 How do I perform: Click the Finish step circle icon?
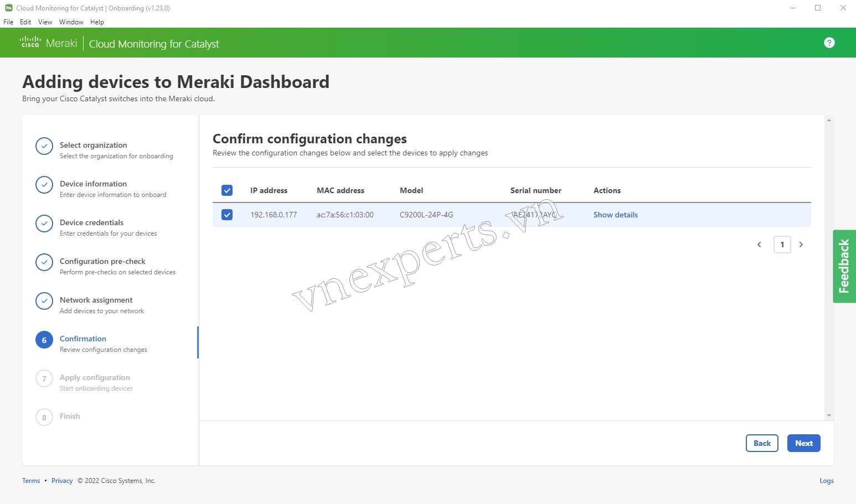(x=44, y=417)
